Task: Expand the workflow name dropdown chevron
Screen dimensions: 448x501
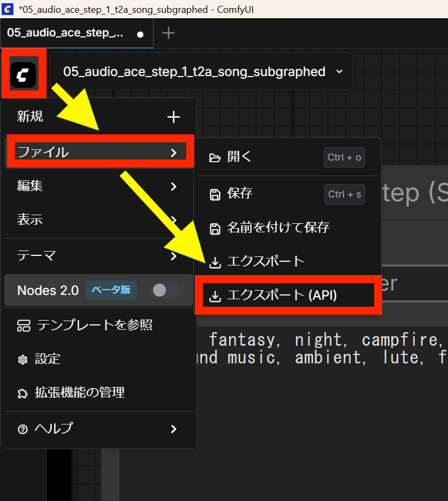Action: coord(339,71)
